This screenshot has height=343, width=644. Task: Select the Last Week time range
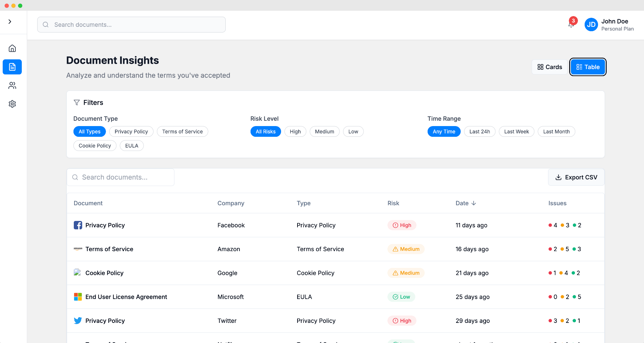point(517,132)
